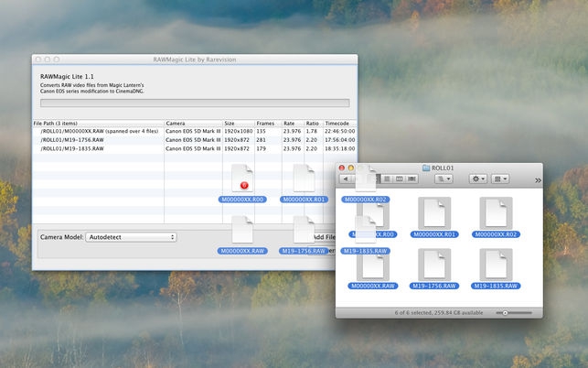The image size is (588, 368).
Task: Select the M00000XX.R01 file icon in Finder
Action: pyautogui.click(x=434, y=212)
